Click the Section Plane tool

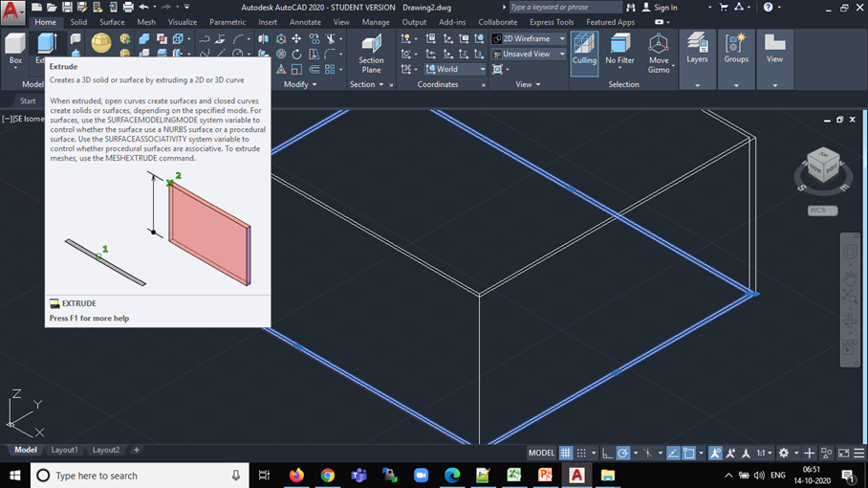[371, 54]
